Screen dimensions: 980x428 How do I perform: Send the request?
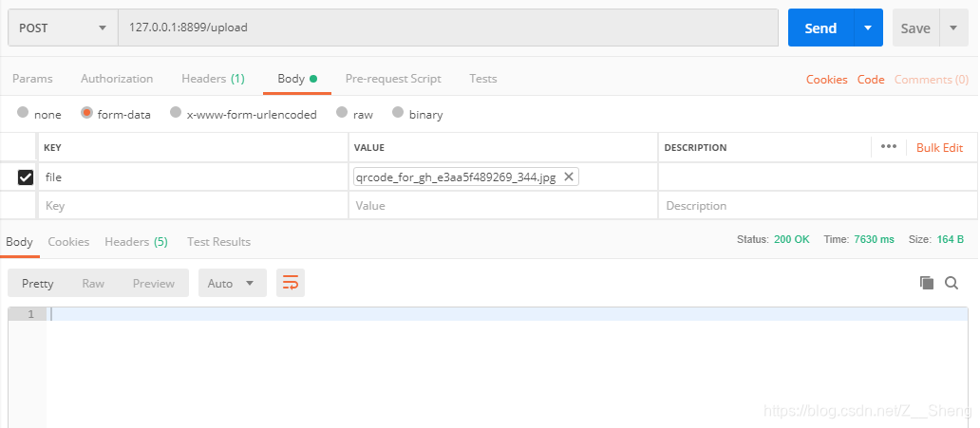[820, 28]
